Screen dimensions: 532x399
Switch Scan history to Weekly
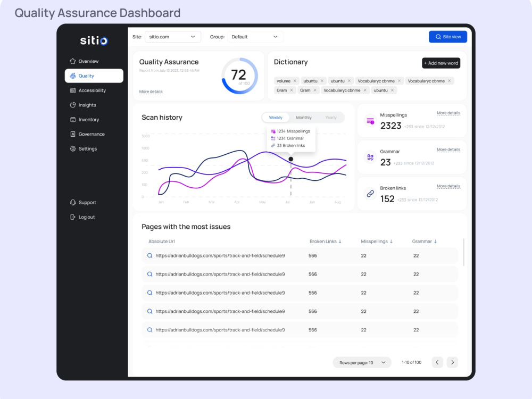(x=276, y=118)
